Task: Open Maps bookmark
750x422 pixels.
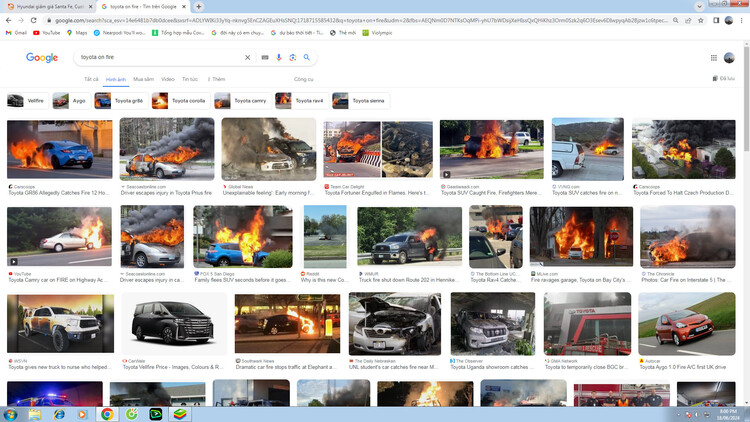Action: click(x=77, y=33)
